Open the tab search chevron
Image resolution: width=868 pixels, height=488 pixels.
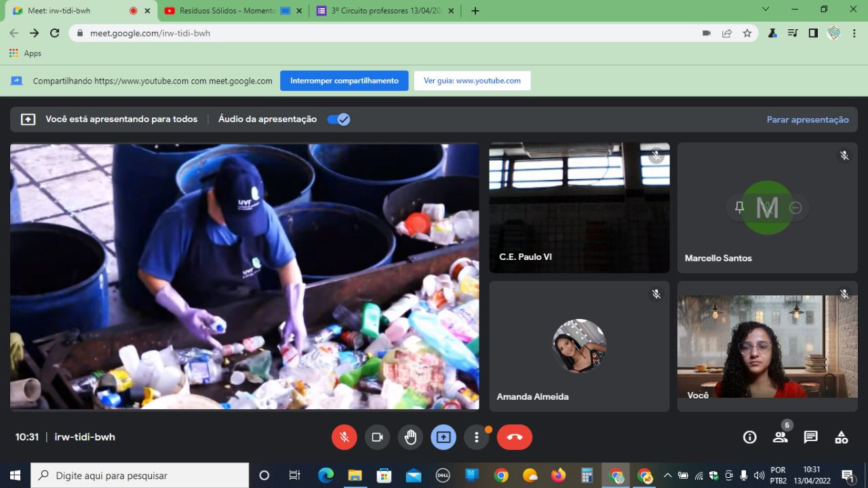tap(766, 10)
